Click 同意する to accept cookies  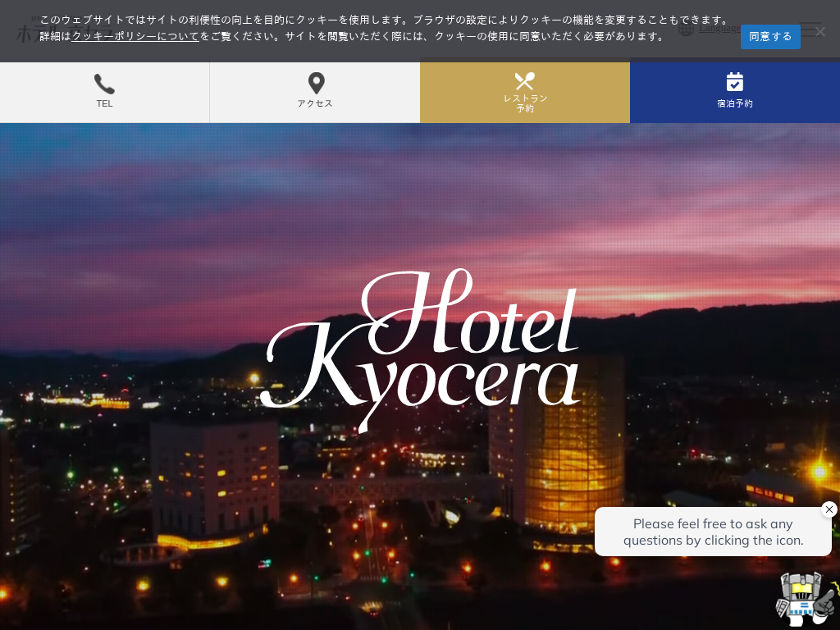pyautogui.click(x=770, y=36)
